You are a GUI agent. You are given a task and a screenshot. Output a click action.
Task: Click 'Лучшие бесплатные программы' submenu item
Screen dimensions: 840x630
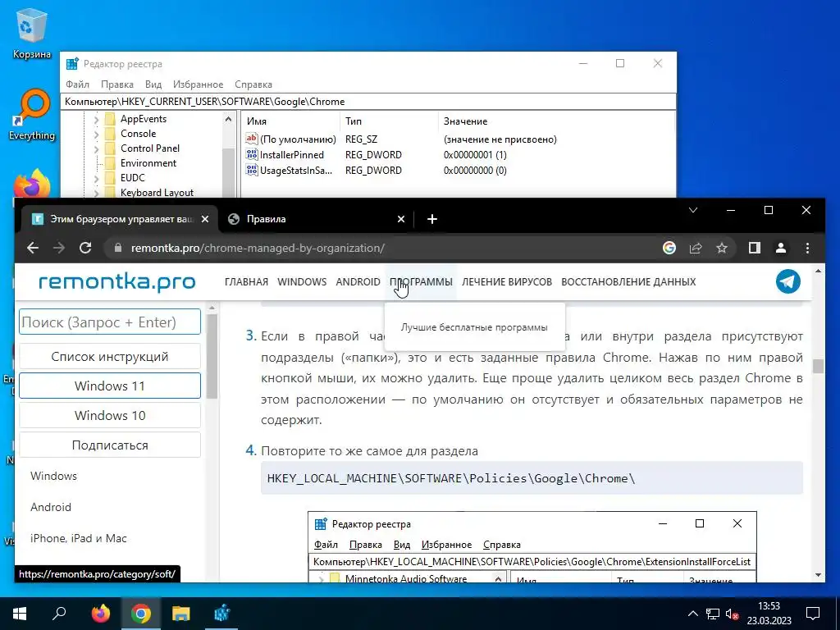pos(474,327)
